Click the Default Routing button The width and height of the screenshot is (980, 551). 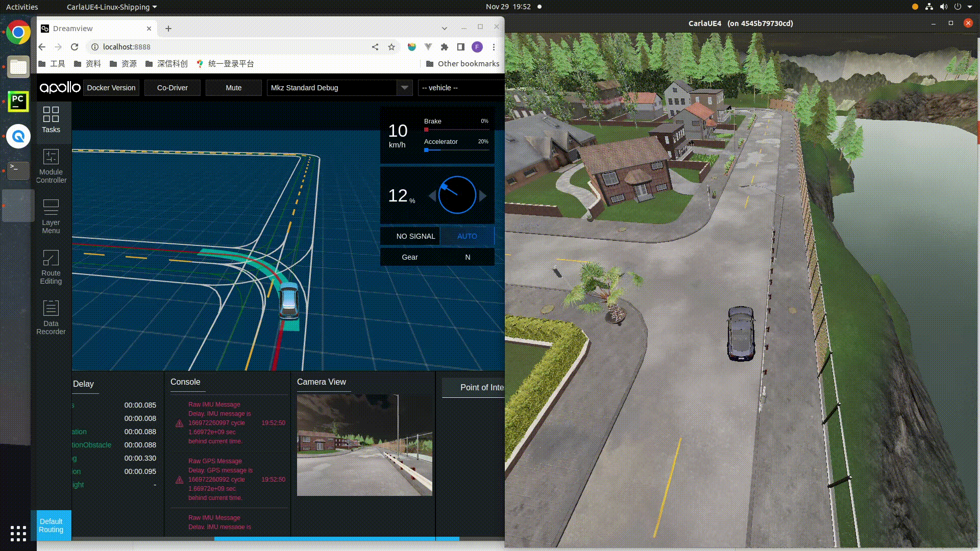(51, 525)
